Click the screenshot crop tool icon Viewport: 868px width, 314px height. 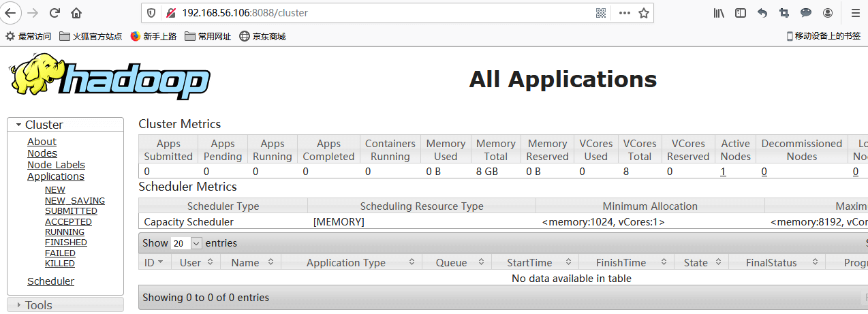click(x=784, y=13)
